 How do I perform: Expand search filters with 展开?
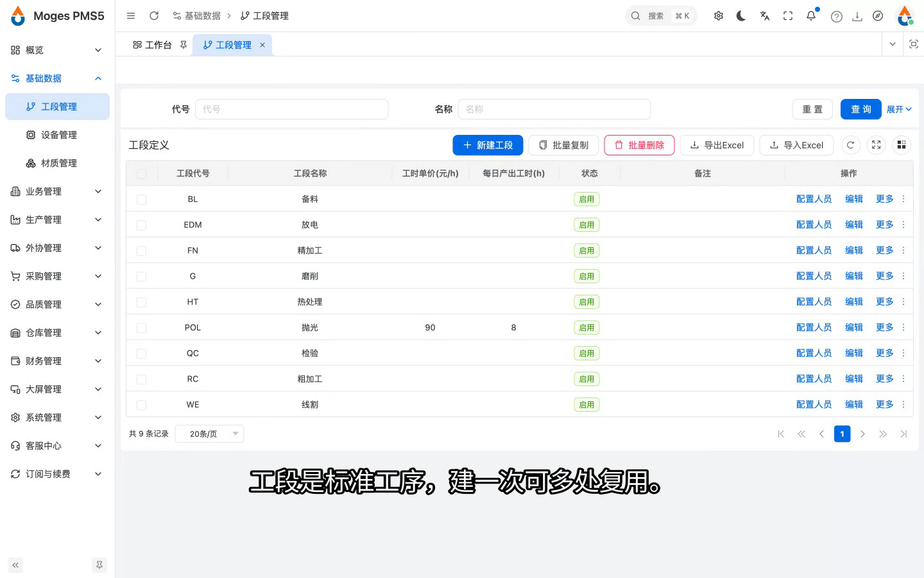pyautogui.click(x=899, y=109)
